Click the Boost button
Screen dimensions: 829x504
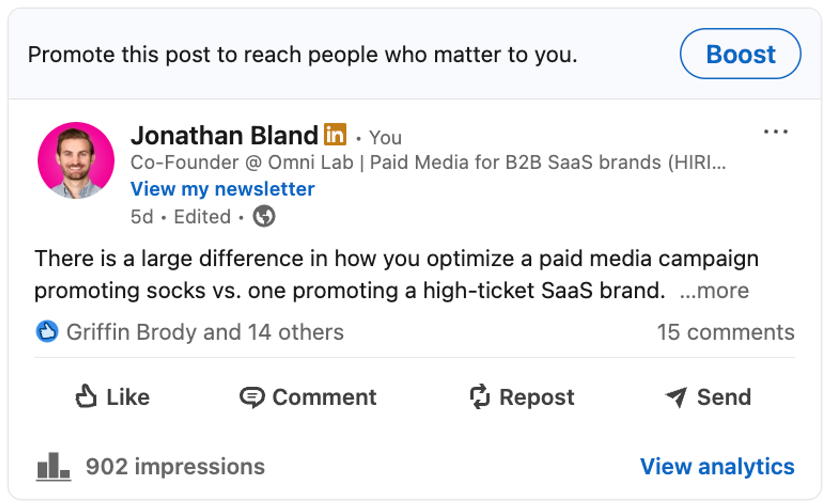(x=740, y=54)
